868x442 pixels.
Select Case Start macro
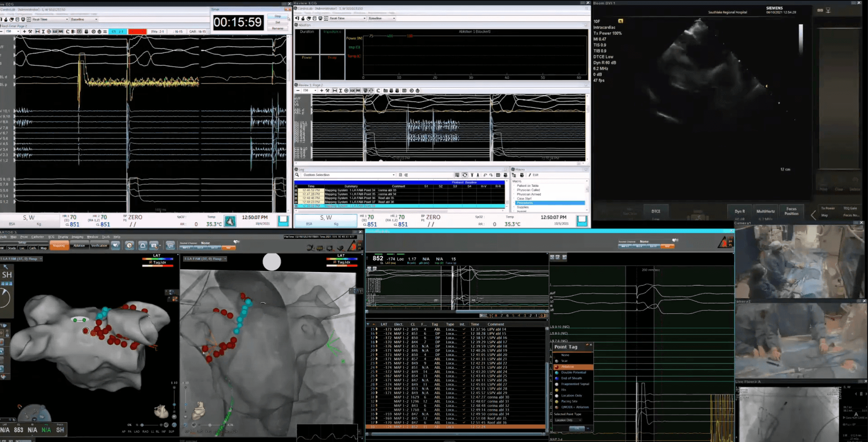(x=524, y=198)
